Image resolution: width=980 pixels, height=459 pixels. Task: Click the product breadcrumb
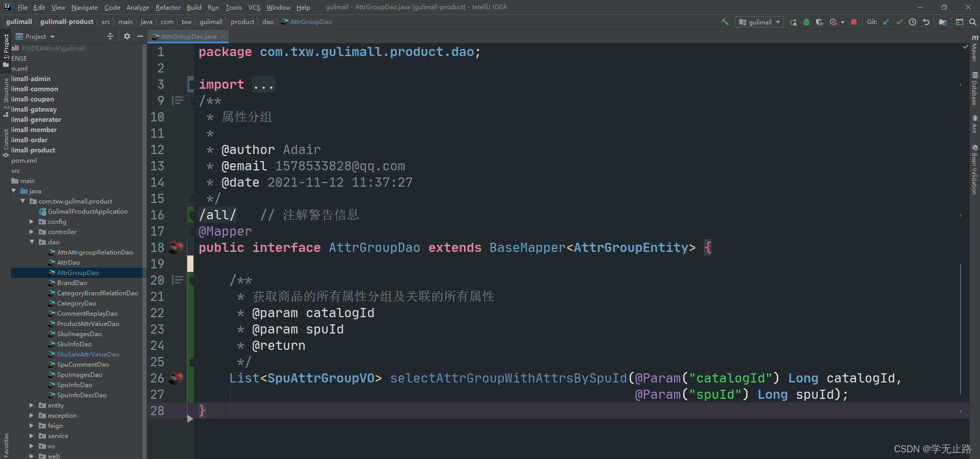coord(242,22)
